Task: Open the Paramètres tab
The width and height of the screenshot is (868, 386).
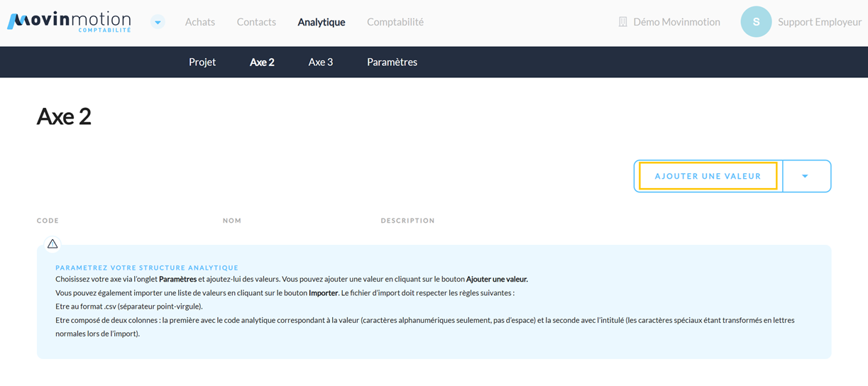Action: pyautogui.click(x=392, y=62)
